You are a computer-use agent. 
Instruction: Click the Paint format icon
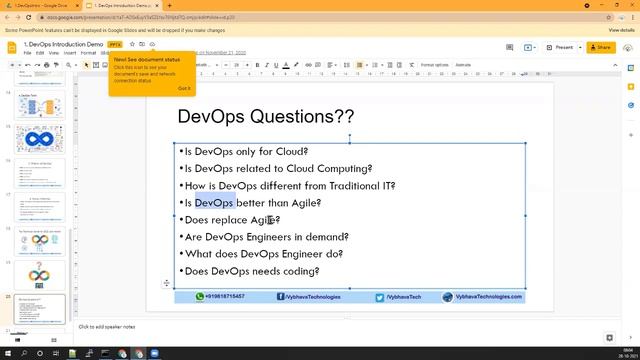(56, 65)
